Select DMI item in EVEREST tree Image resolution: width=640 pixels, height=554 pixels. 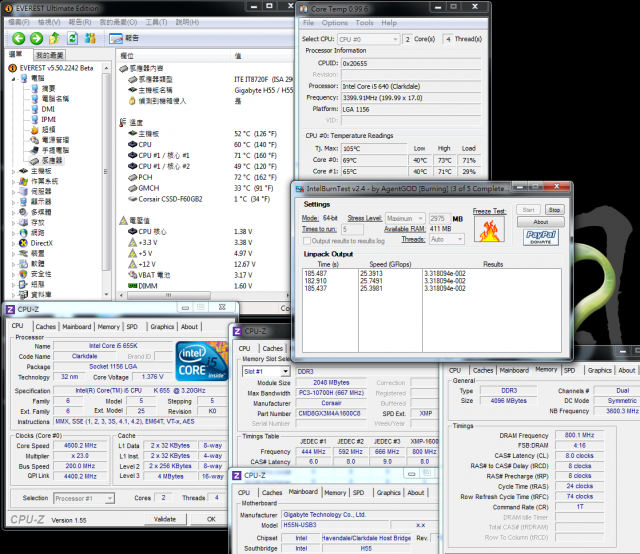pos(48,109)
